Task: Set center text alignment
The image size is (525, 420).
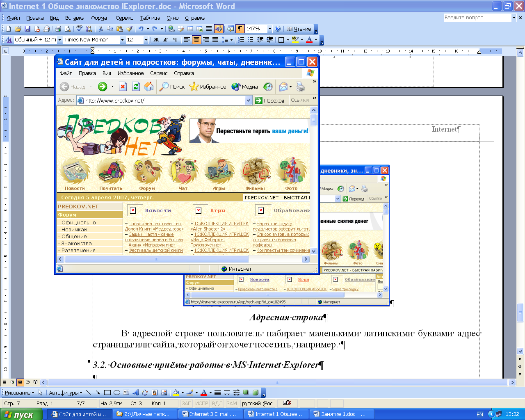Action: click(196, 40)
